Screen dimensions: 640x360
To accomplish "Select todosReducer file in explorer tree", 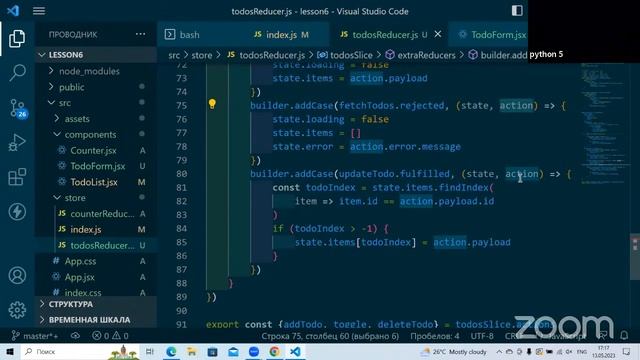I will 97,245.
